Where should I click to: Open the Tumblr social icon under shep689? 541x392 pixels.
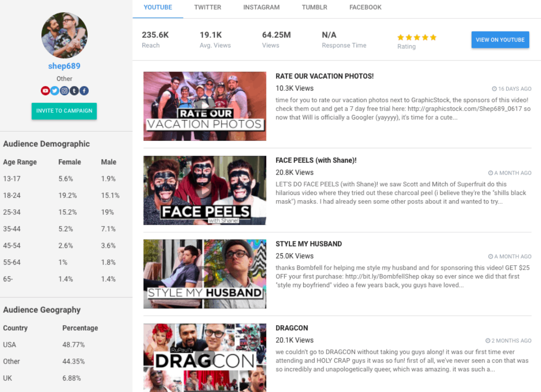point(74,91)
